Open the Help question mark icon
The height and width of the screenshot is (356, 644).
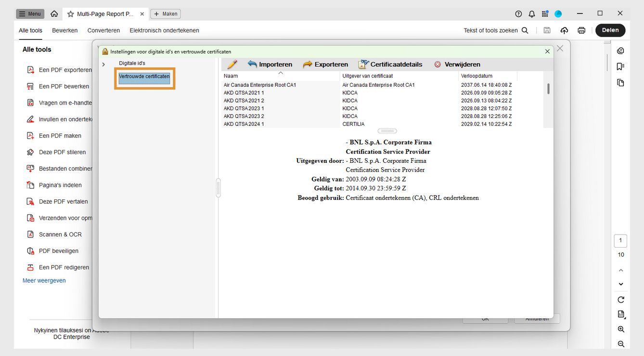pos(518,14)
